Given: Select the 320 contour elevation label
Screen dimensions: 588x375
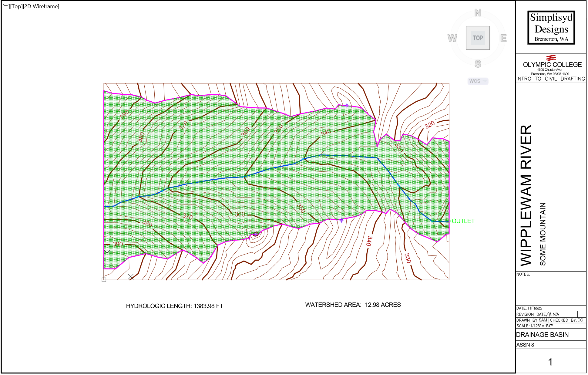Looking at the screenshot, I should click(x=429, y=125).
